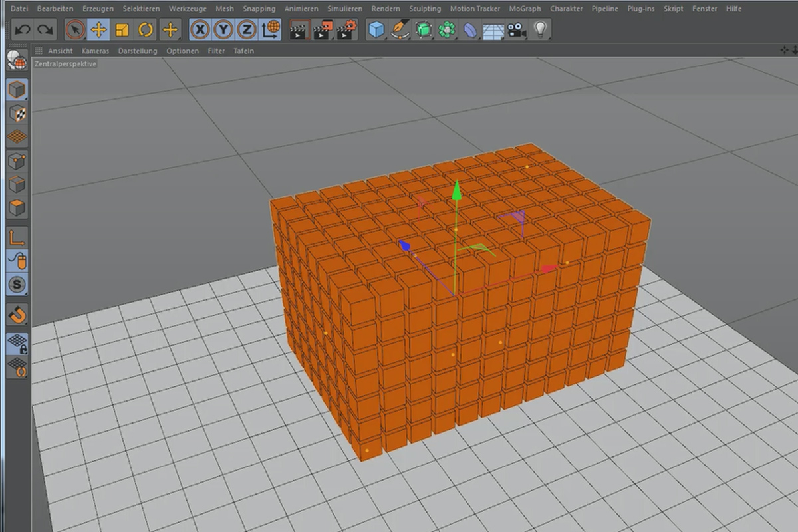Screen dimensions: 798x532
Task: Open the Datei menu
Action: [x=20, y=9]
